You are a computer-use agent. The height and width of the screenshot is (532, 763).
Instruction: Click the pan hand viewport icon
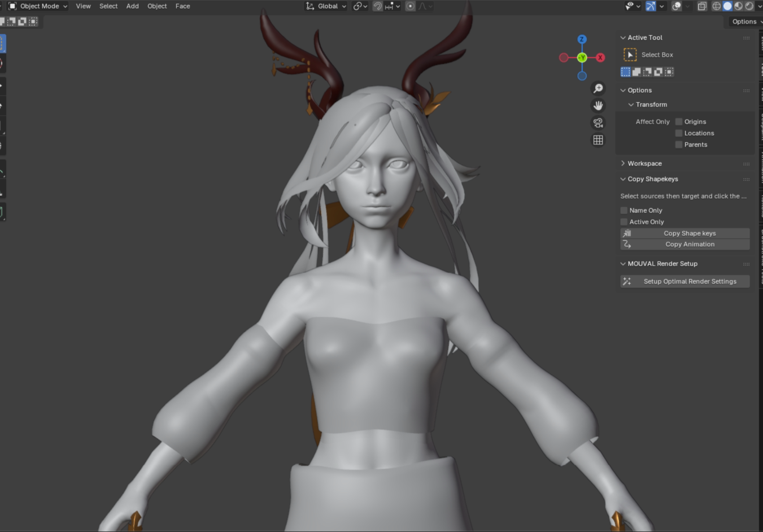click(x=598, y=105)
